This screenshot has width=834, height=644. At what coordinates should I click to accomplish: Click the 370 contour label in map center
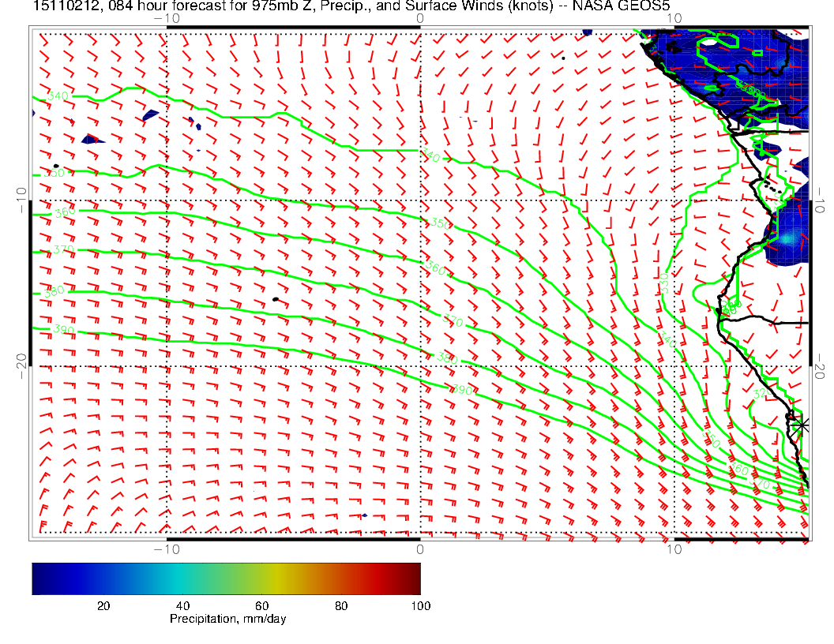pos(453,322)
